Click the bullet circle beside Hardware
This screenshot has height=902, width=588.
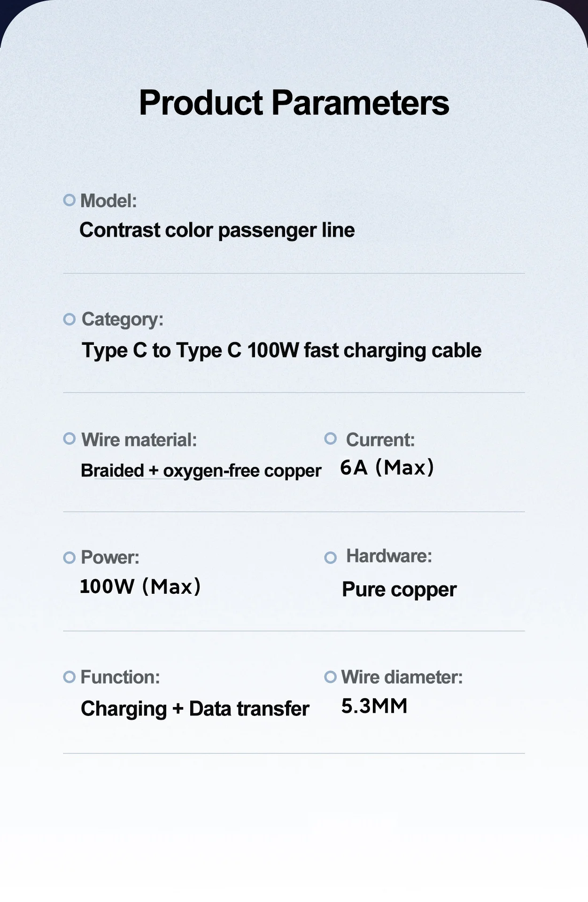click(x=331, y=558)
